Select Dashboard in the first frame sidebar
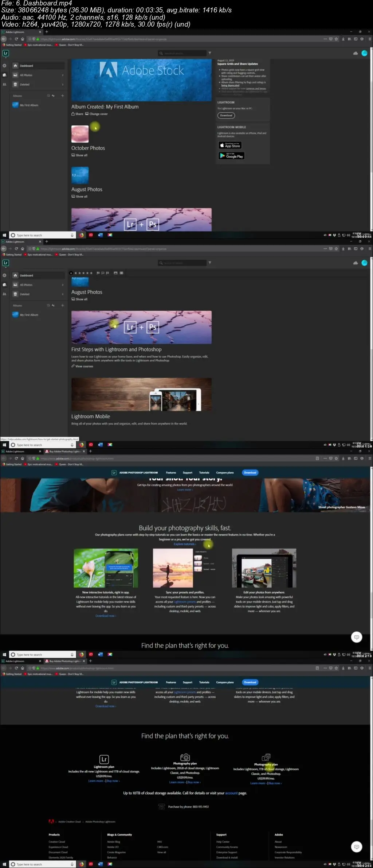Image resolution: width=373 pixels, height=868 pixels. (38, 66)
